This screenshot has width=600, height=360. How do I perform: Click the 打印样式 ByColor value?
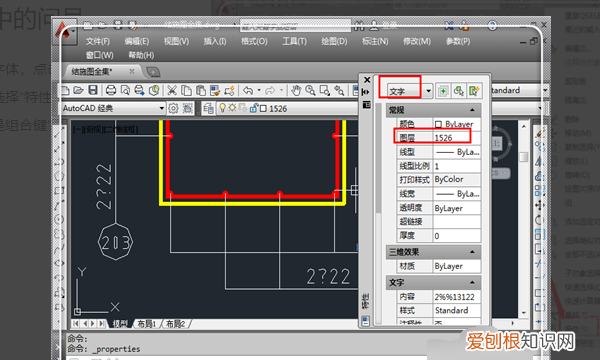tap(457, 179)
